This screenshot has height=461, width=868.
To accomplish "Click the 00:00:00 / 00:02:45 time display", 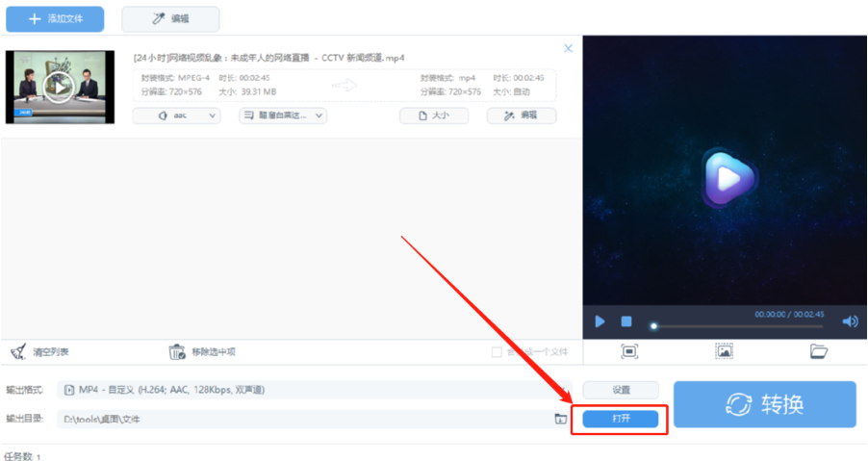I will (x=789, y=315).
